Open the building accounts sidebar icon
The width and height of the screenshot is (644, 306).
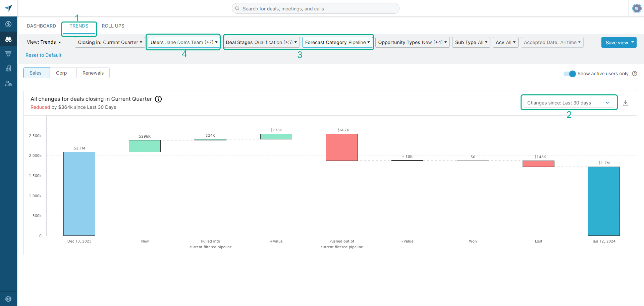click(8, 69)
